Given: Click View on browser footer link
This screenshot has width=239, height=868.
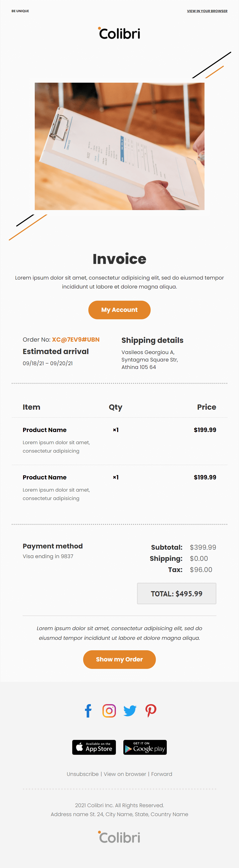Looking at the screenshot, I should pyautogui.click(x=125, y=774).
